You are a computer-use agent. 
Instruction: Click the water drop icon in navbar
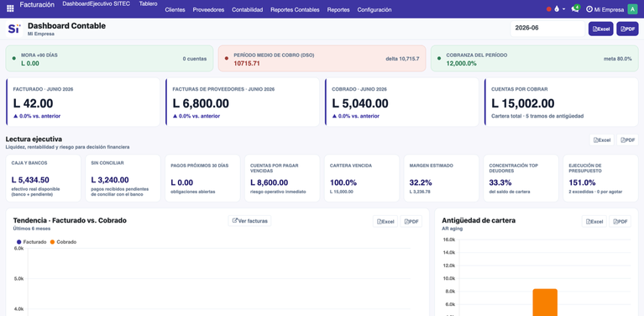tap(557, 9)
